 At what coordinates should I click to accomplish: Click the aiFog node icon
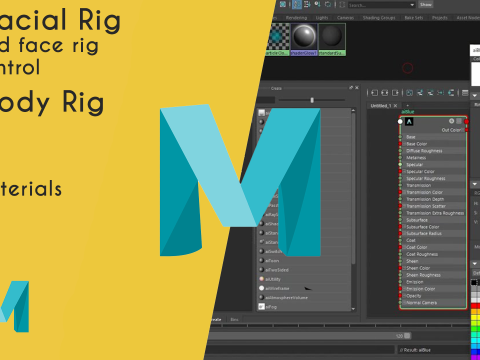click(x=262, y=306)
